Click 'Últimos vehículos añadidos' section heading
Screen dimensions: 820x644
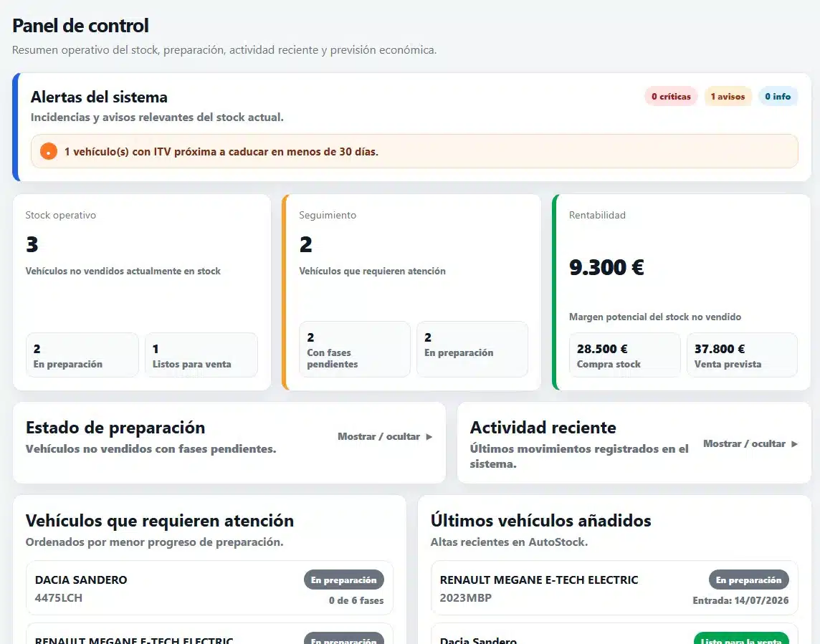[x=540, y=521]
